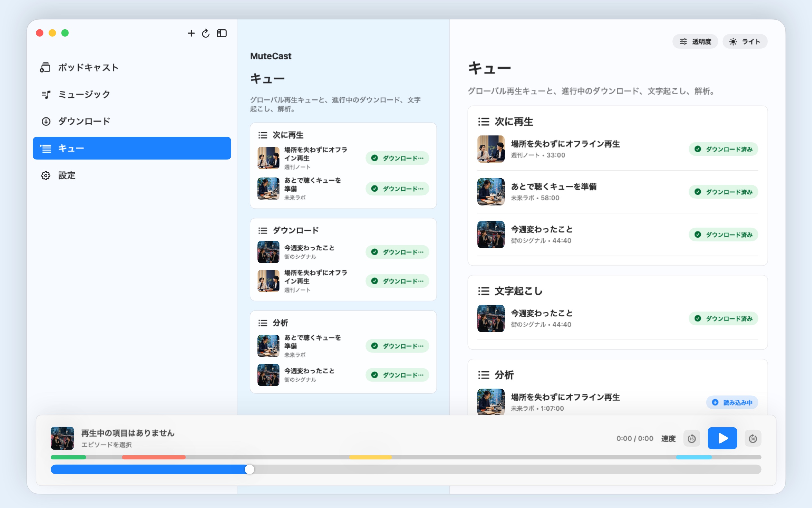This screenshot has height=508, width=812.
Task: Click the yellow segment on chapter bar
Action: point(370,457)
